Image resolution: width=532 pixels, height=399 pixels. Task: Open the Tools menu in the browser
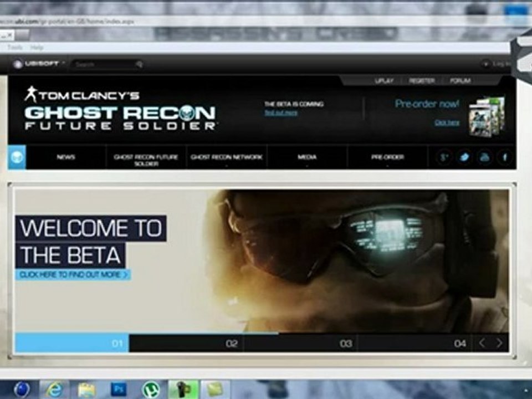15,48
